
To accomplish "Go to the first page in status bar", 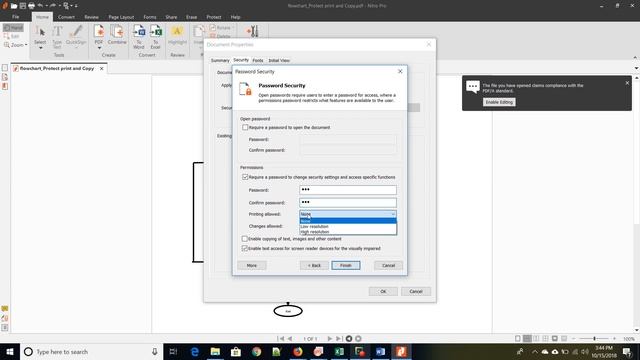I will pos(280,338).
